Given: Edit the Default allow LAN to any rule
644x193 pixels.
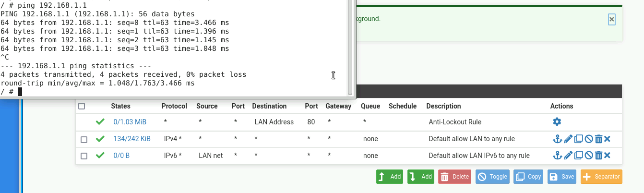Looking at the screenshot, I should click(568, 139).
